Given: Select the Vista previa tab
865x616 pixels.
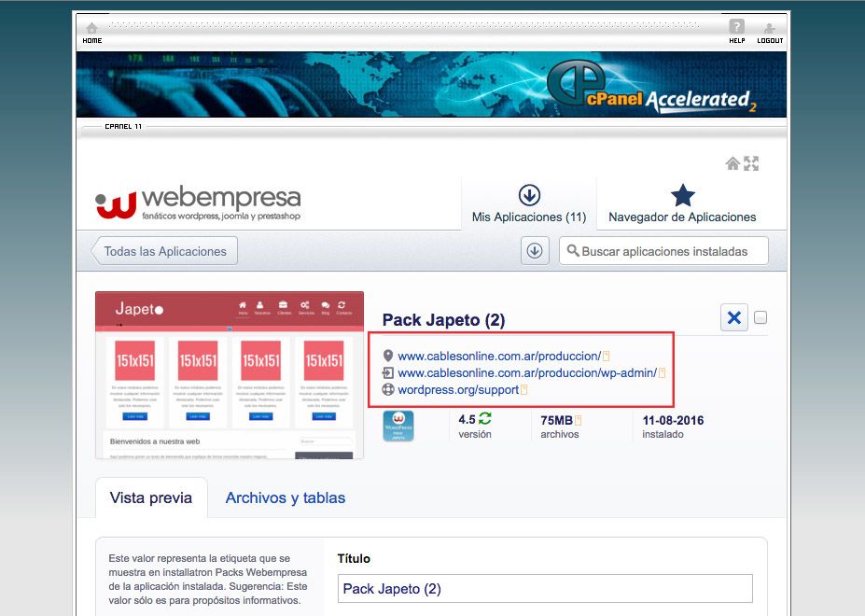Looking at the screenshot, I should point(151,497).
